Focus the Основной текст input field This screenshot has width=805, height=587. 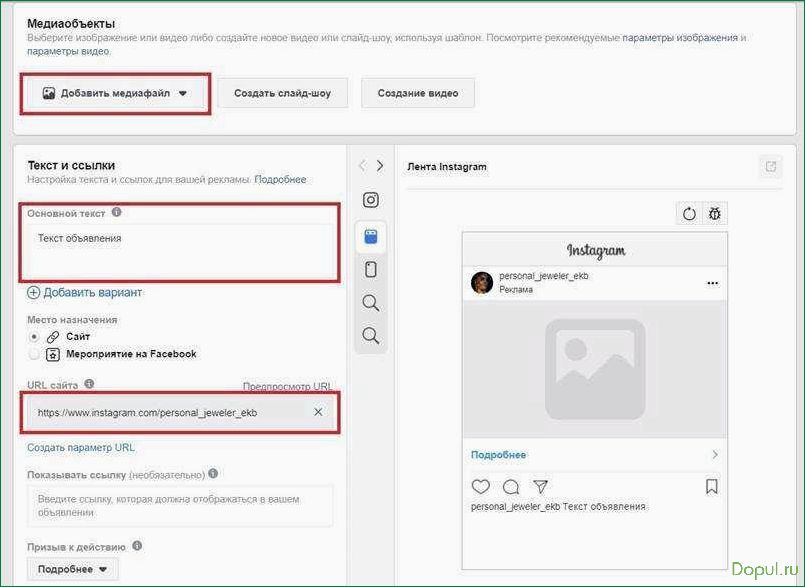pyautogui.click(x=180, y=250)
